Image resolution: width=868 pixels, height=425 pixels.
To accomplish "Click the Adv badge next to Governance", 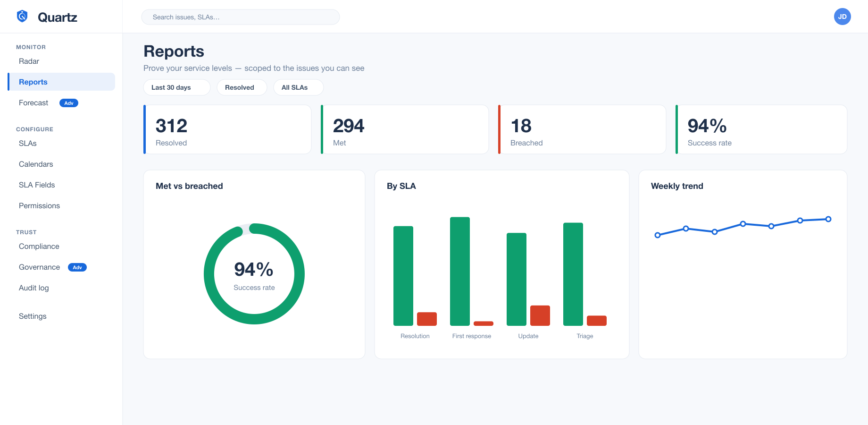I will (x=77, y=267).
